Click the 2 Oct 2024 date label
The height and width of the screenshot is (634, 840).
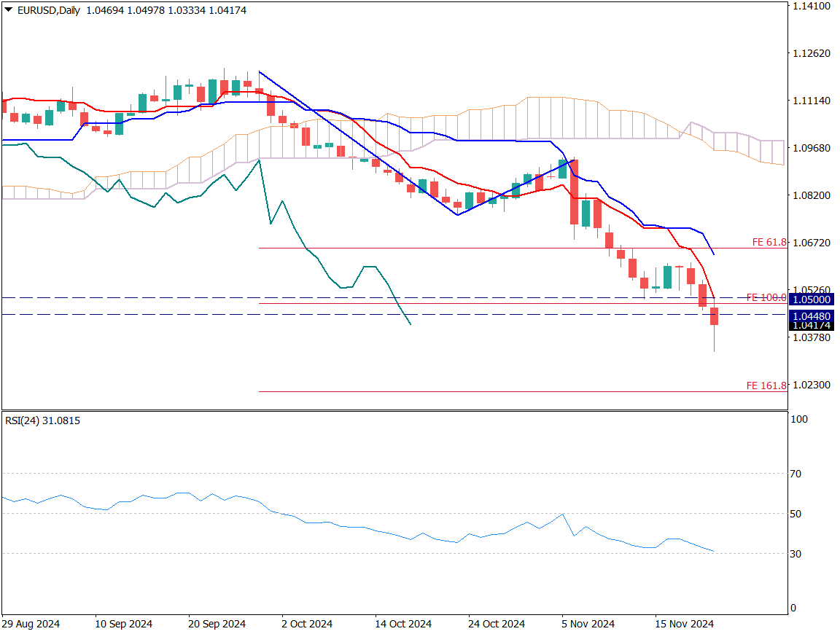point(307,624)
